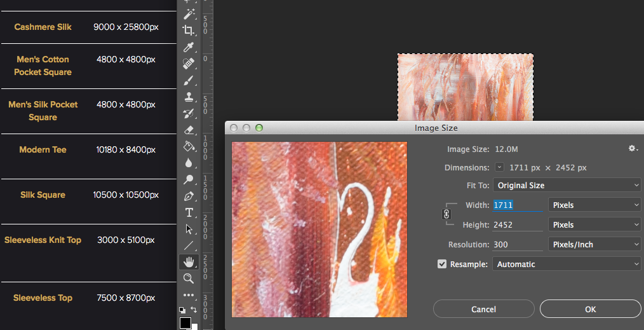Open the Resample Automatic dropdown
The width and height of the screenshot is (644, 330).
(x=567, y=265)
